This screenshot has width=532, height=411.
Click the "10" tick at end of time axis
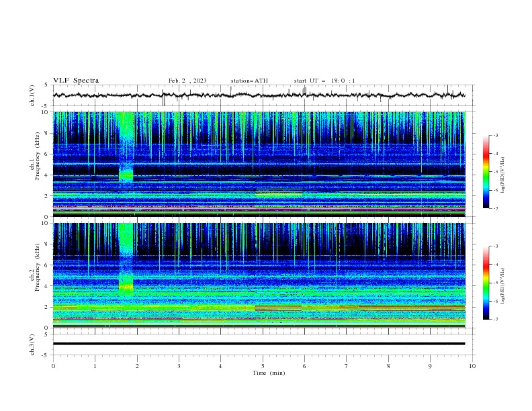coord(472,366)
